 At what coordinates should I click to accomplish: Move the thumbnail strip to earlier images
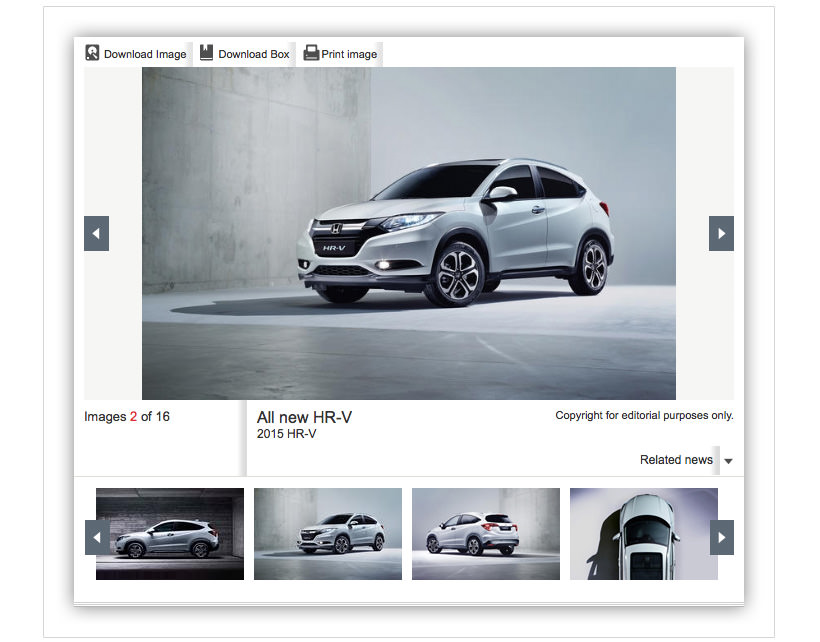pos(97,537)
